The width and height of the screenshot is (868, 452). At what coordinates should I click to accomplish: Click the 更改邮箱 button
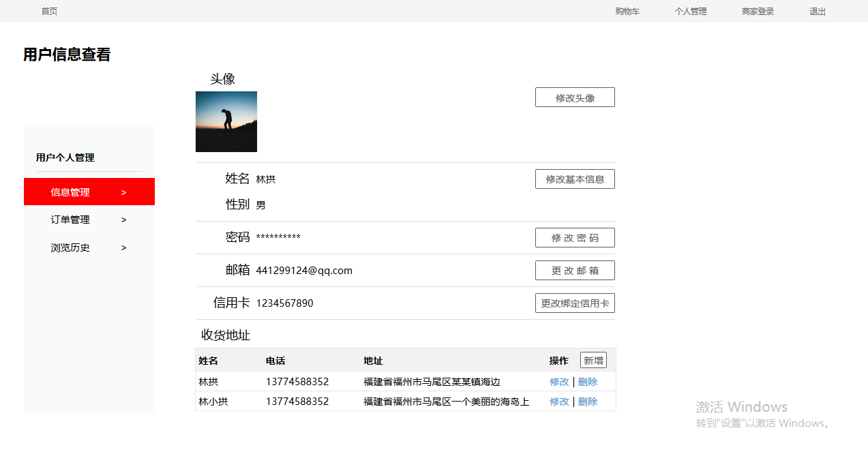pos(575,271)
